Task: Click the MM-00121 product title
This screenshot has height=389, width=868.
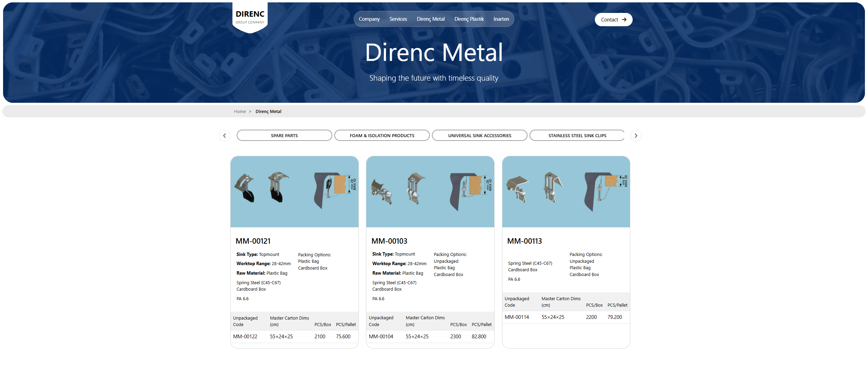Action: click(x=253, y=241)
